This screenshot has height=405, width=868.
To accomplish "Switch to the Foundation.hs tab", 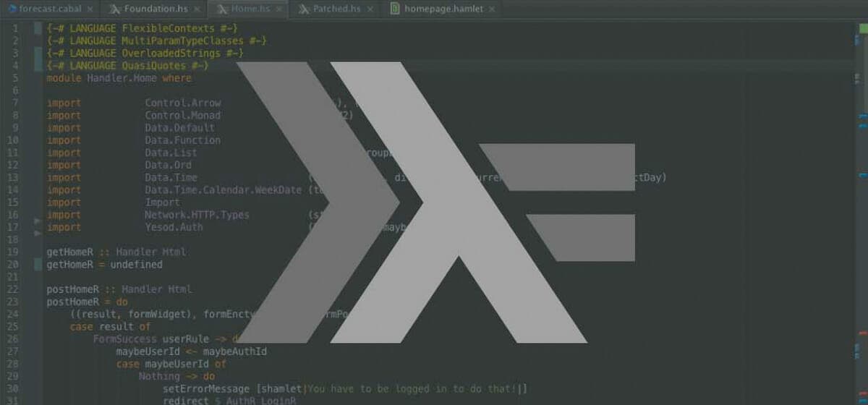I will [156, 9].
